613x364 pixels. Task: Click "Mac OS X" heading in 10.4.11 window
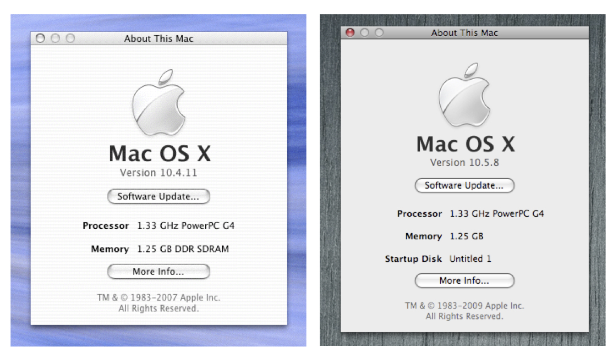coord(160,153)
